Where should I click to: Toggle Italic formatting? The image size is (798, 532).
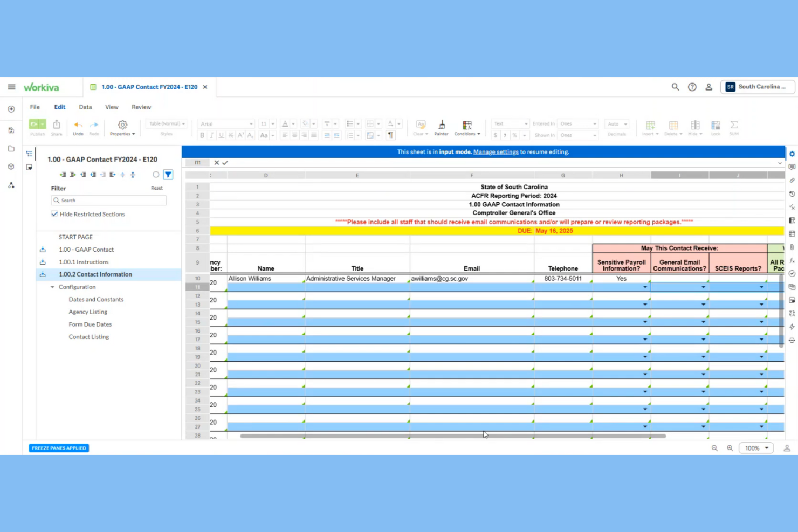pos(212,135)
